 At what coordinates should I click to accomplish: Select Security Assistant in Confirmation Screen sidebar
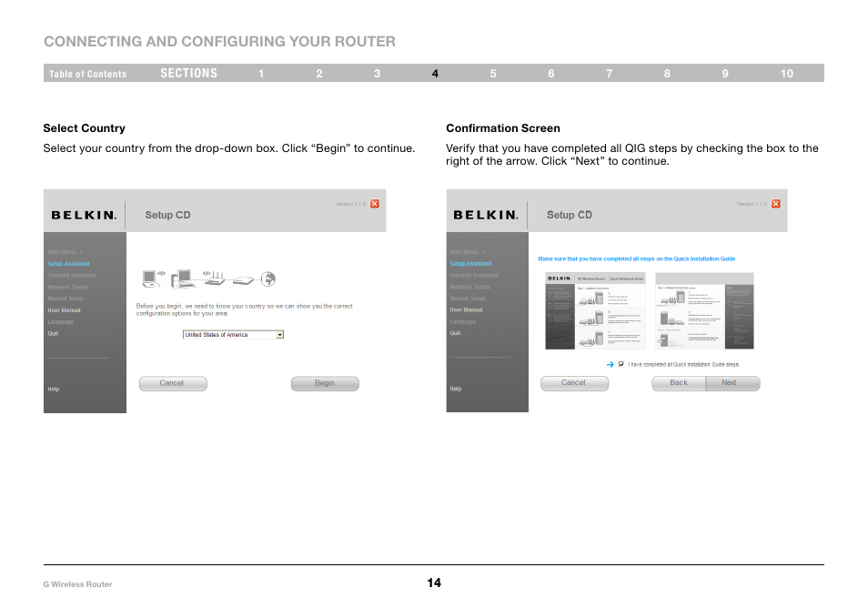(474, 275)
